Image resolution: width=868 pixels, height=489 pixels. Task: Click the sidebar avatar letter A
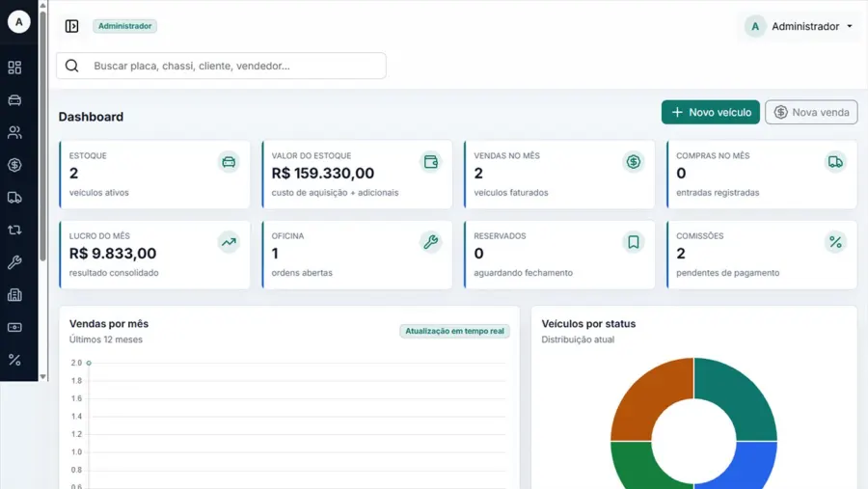point(19,22)
